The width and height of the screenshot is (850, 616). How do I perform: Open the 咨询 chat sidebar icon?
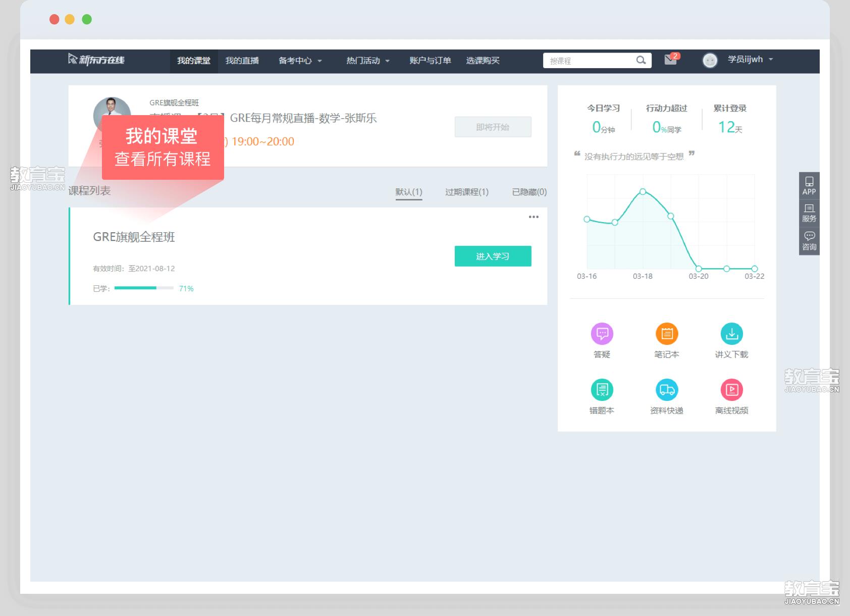click(809, 241)
